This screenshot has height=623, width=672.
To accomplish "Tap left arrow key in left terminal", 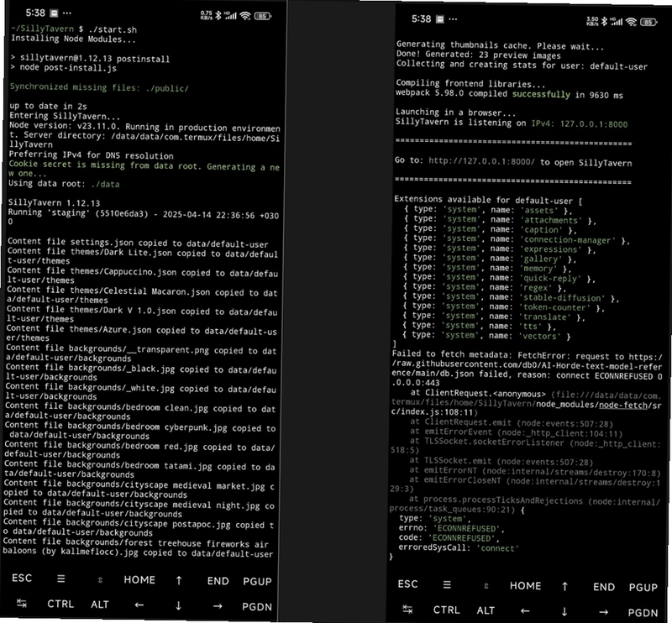I will pyautogui.click(x=139, y=605).
